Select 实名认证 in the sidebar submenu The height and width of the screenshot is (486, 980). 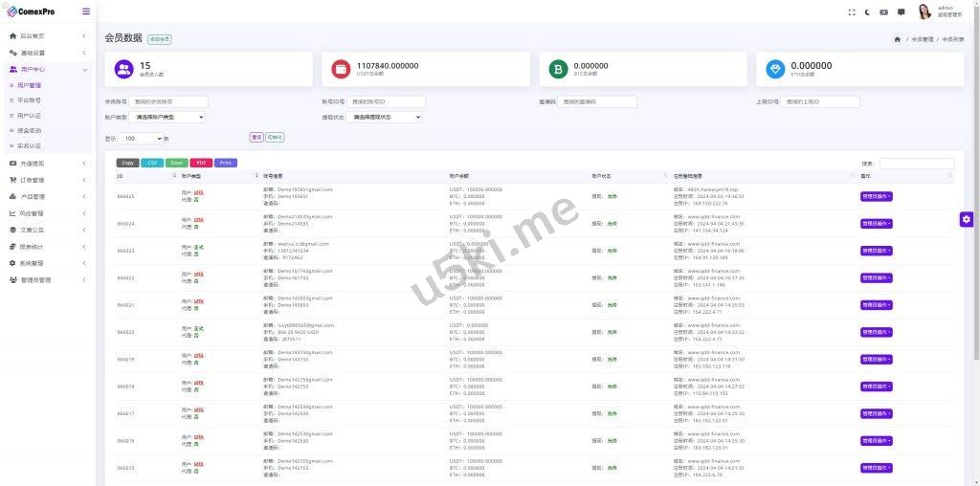pyautogui.click(x=29, y=146)
